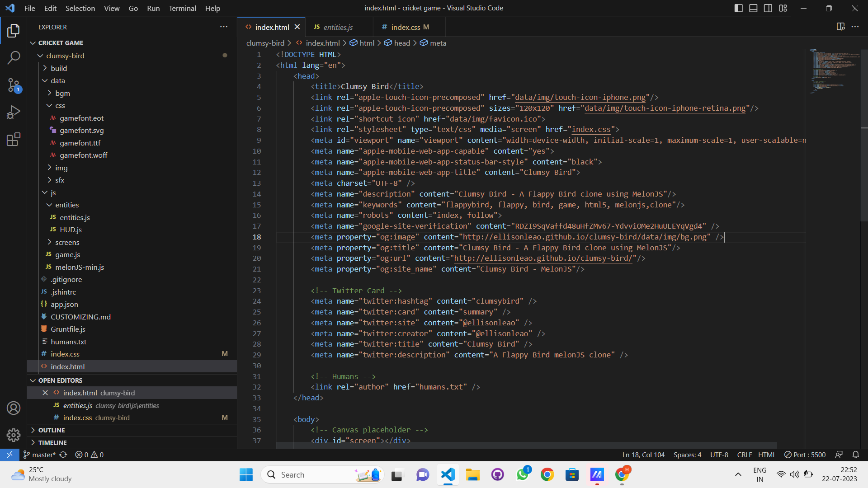Expand the build folder
Viewport: 868px width, 488px height.
(x=59, y=68)
